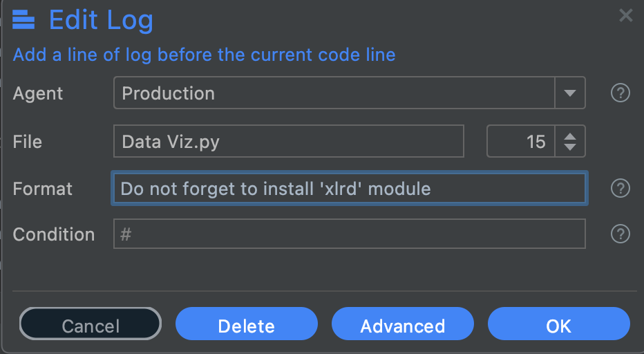Click into the Condition input field
The height and width of the screenshot is (354, 644).
coord(350,234)
